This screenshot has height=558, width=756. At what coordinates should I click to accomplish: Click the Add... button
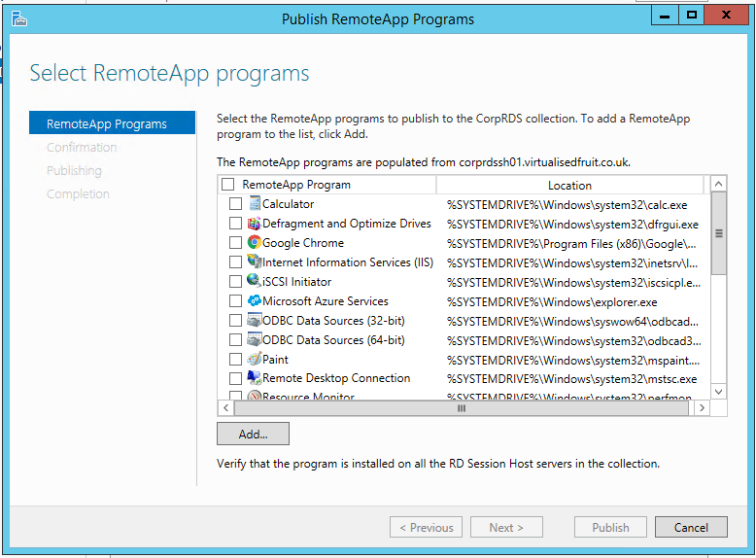pyautogui.click(x=253, y=434)
